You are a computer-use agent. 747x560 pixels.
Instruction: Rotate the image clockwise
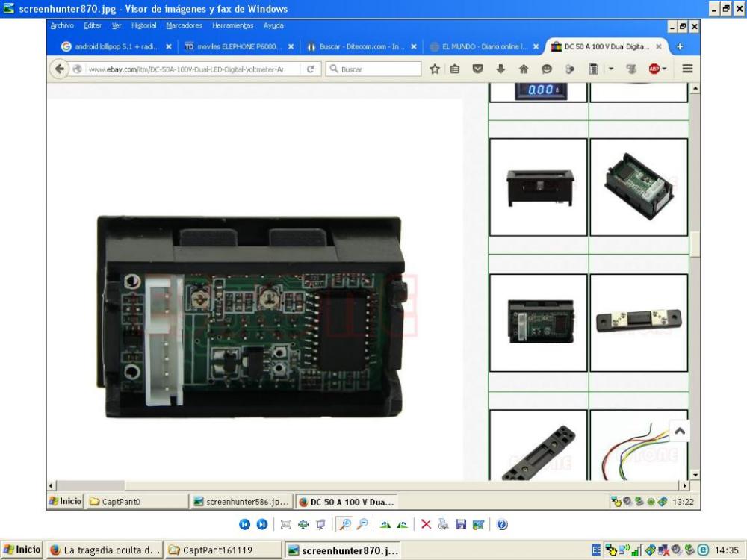coord(385,524)
